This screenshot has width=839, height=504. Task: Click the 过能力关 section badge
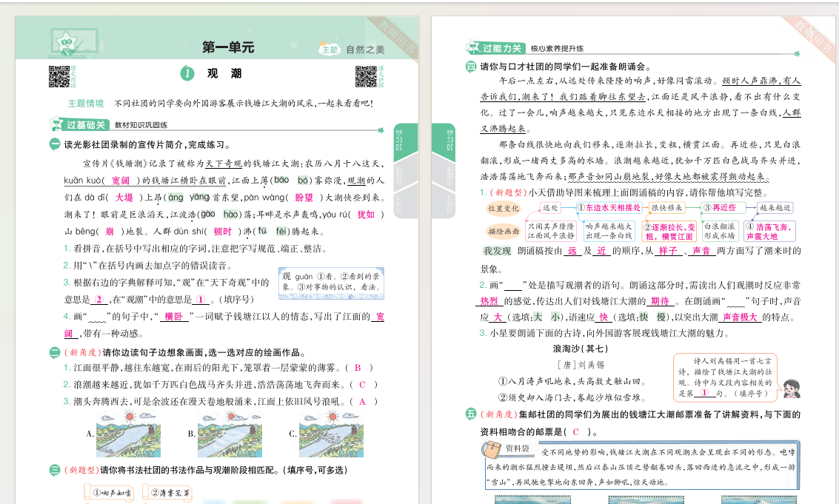pos(496,48)
